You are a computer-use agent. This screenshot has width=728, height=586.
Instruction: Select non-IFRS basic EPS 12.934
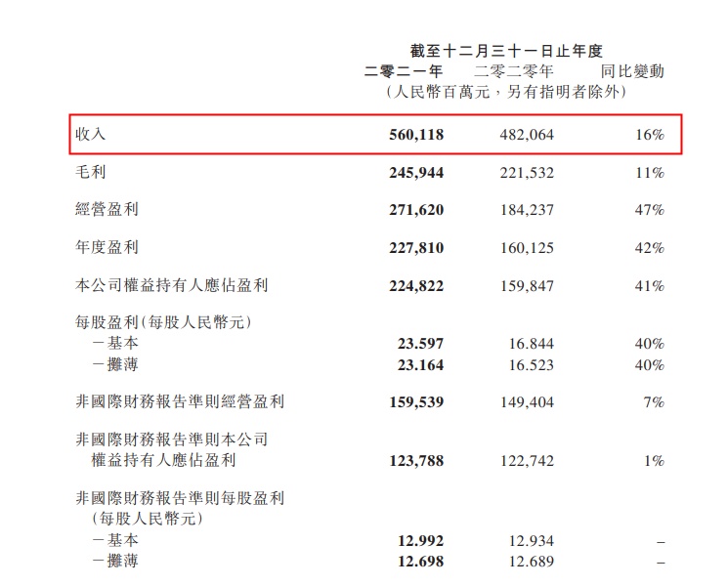[532, 541]
